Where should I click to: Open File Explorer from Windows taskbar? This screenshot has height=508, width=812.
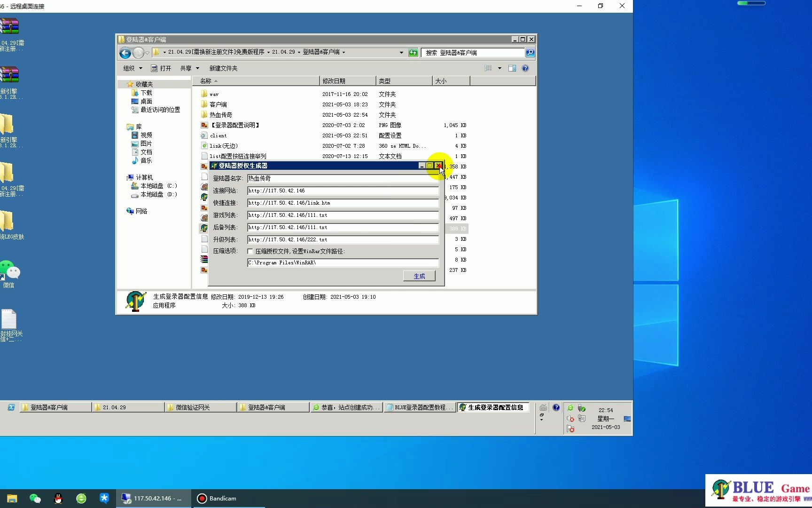[12, 499]
